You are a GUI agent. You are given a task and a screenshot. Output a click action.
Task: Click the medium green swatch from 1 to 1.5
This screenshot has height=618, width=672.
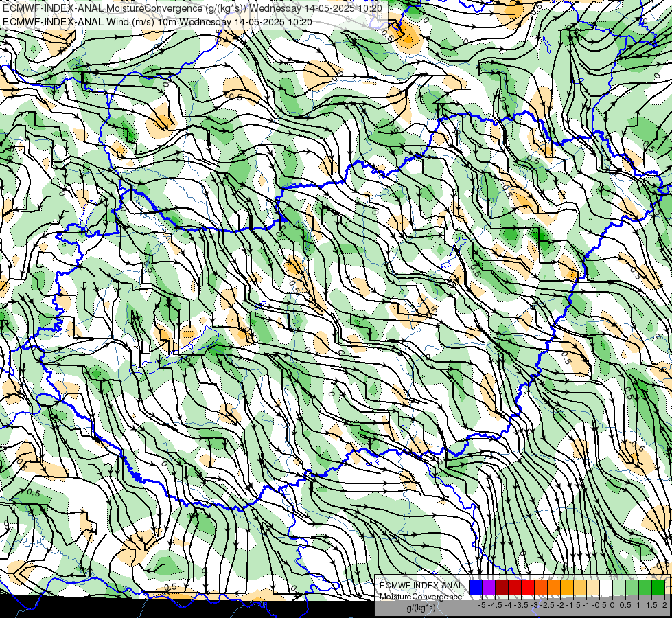645,588
